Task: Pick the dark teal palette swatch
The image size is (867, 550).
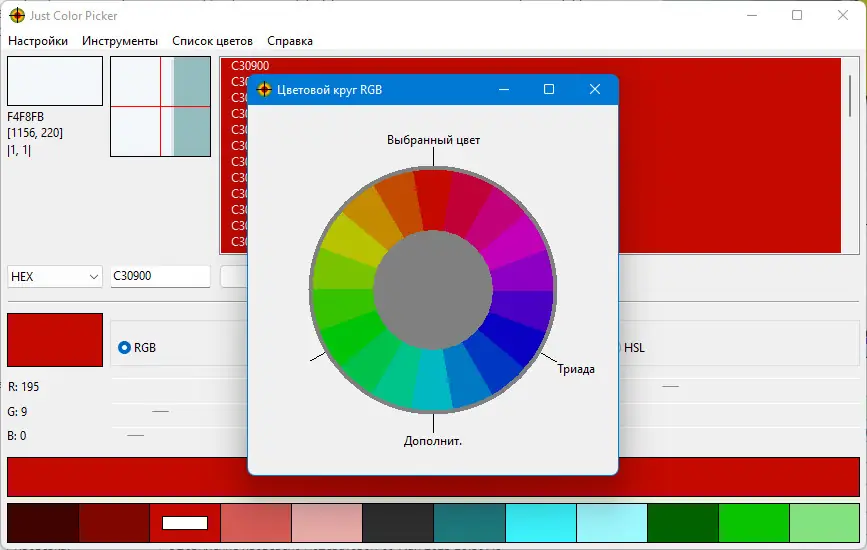Action: 469,522
